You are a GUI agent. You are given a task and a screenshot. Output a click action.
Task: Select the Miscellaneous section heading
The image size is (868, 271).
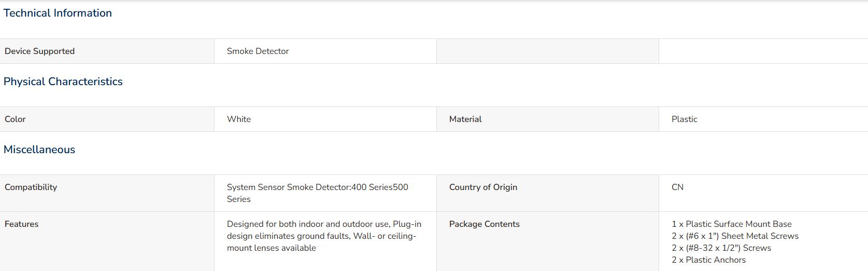tap(39, 150)
